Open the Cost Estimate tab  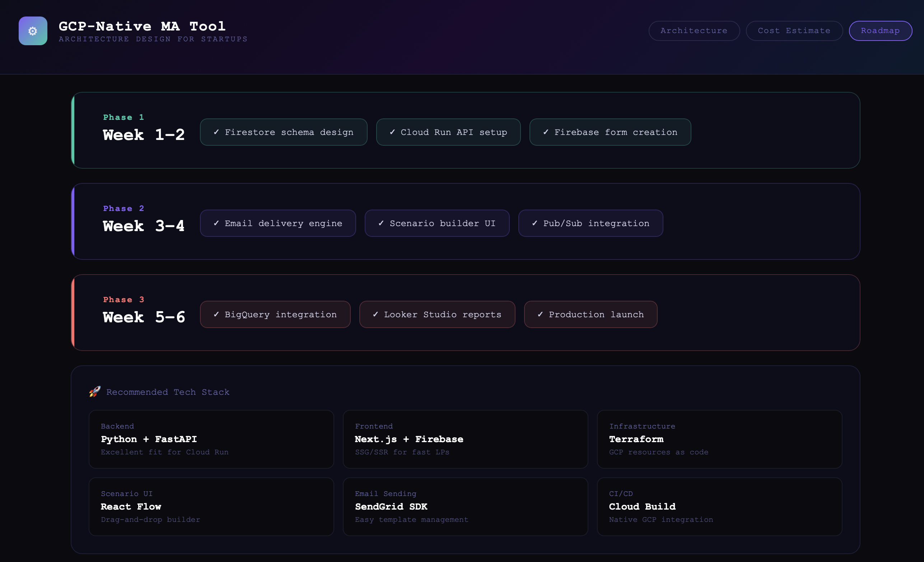(794, 31)
